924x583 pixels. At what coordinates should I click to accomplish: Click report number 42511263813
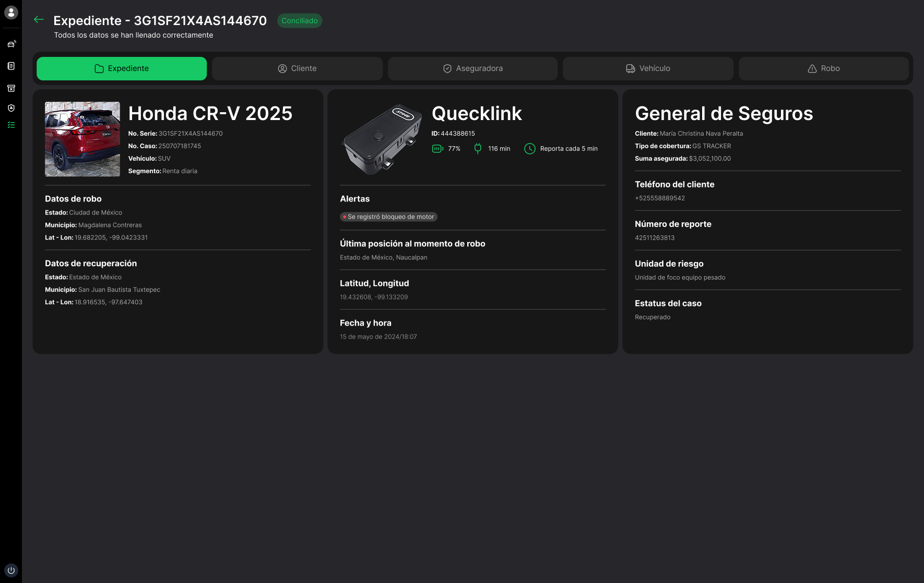pyautogui.click(x=655, y=238)
